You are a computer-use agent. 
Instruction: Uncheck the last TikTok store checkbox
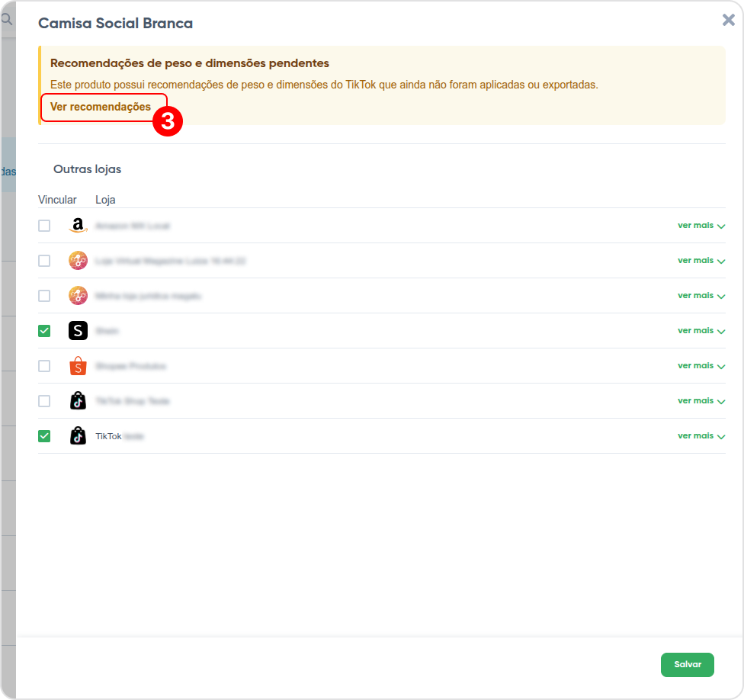click(44, 436)
